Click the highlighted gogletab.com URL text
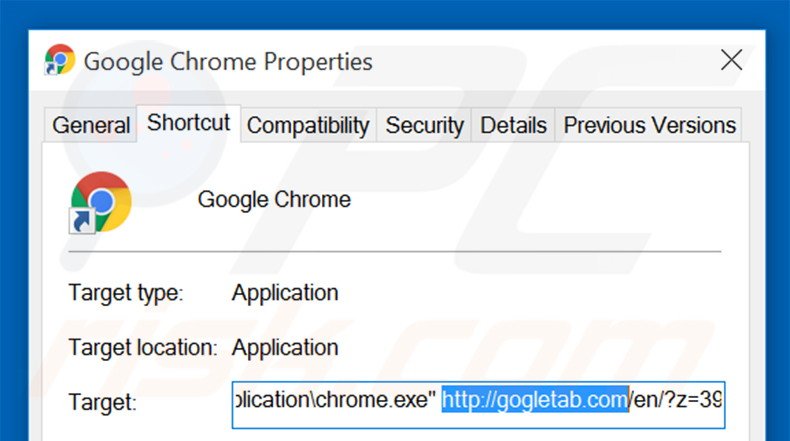This screenshot has height=441, width=790. (x=535, y=402)
